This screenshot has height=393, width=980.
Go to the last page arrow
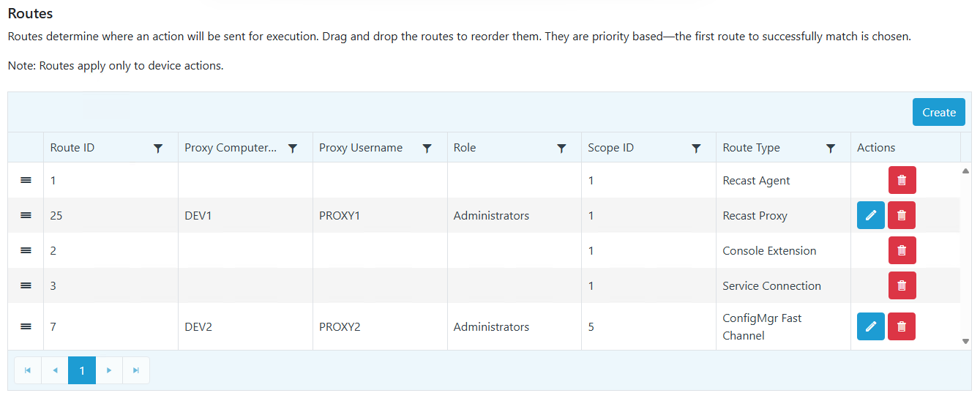coord(136,370)
